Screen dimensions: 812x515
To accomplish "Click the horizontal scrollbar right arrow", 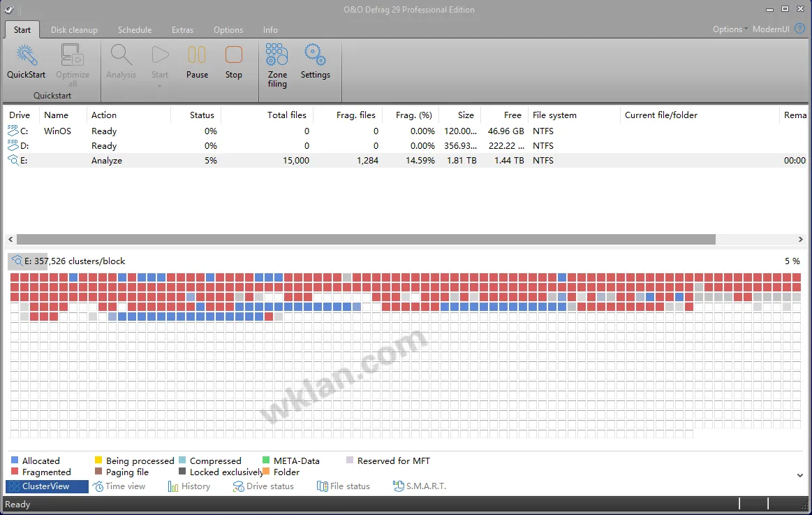I will coord(800,240).
